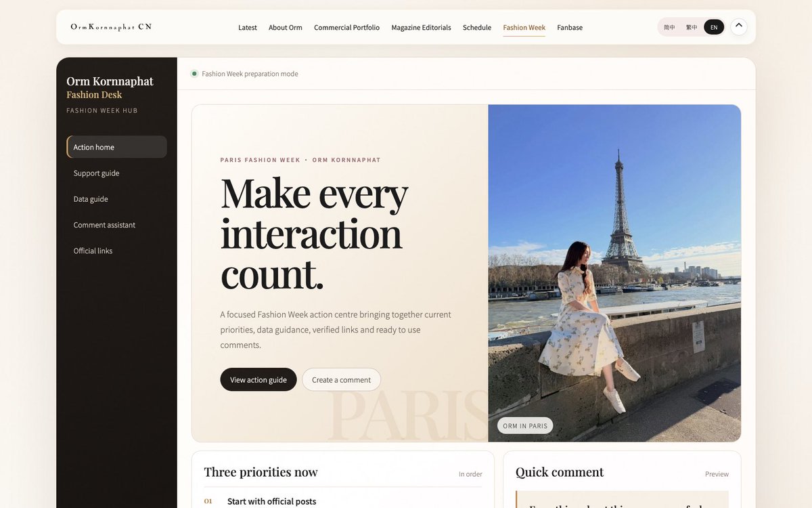
Task: Click the Start with official posts priority
Action: point(271,501)
